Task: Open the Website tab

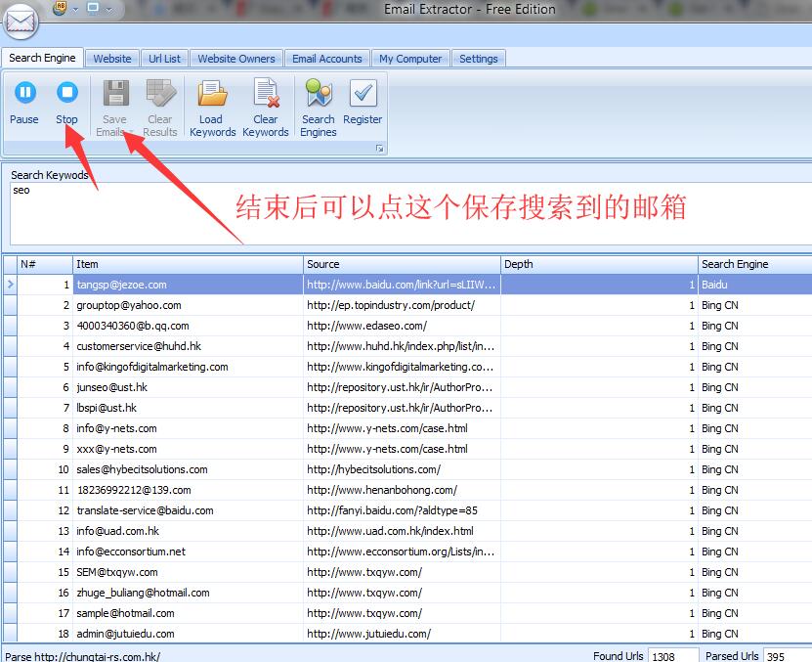Action: [x=111, y=59]
